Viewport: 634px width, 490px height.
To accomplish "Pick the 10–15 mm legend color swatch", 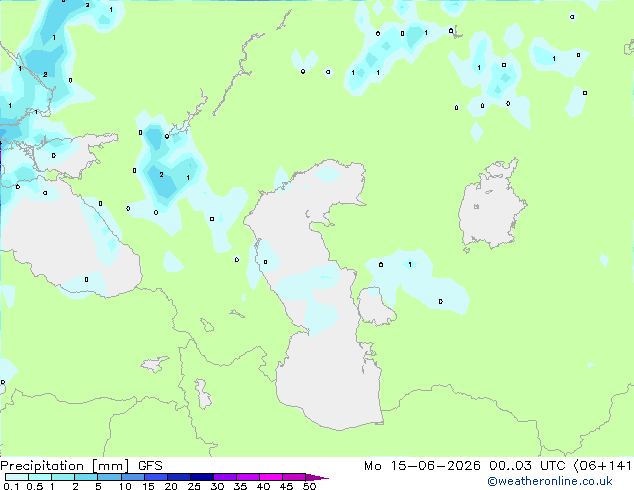I will pyautogui.click(x=133, y=477).
